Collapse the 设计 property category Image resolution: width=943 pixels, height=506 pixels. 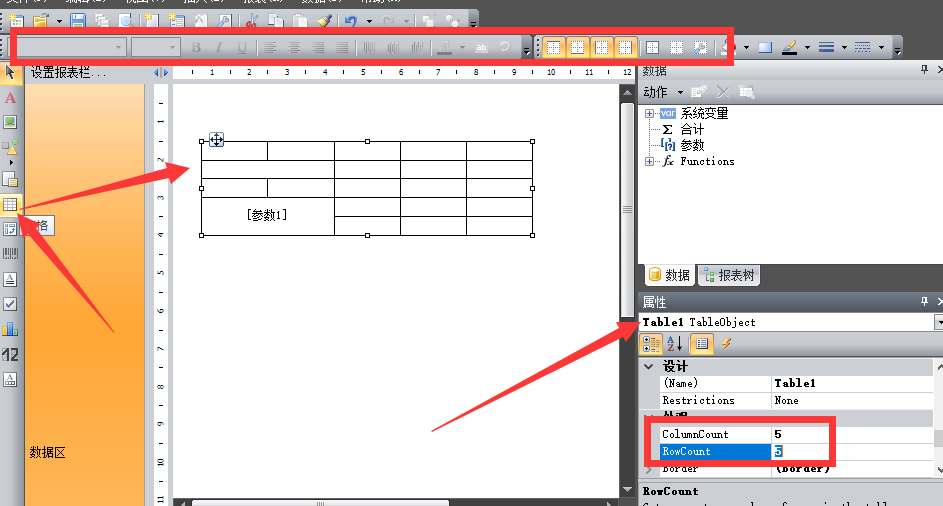tap(648, 366)
